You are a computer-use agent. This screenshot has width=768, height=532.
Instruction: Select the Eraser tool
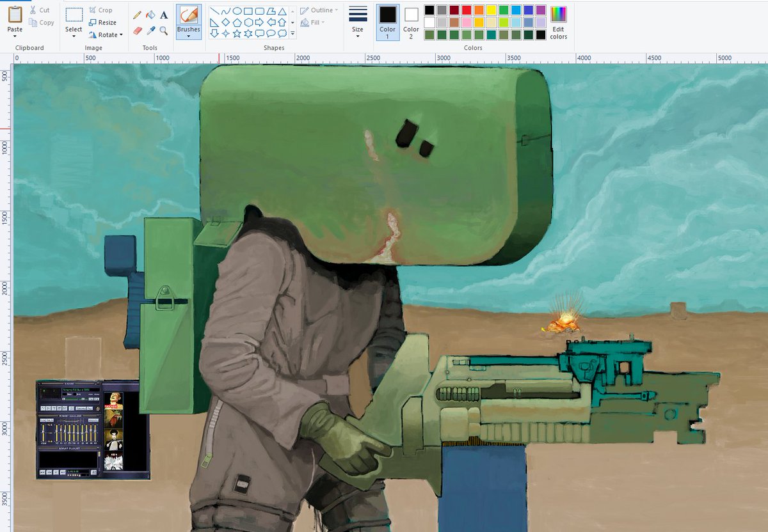pos(137,30)
